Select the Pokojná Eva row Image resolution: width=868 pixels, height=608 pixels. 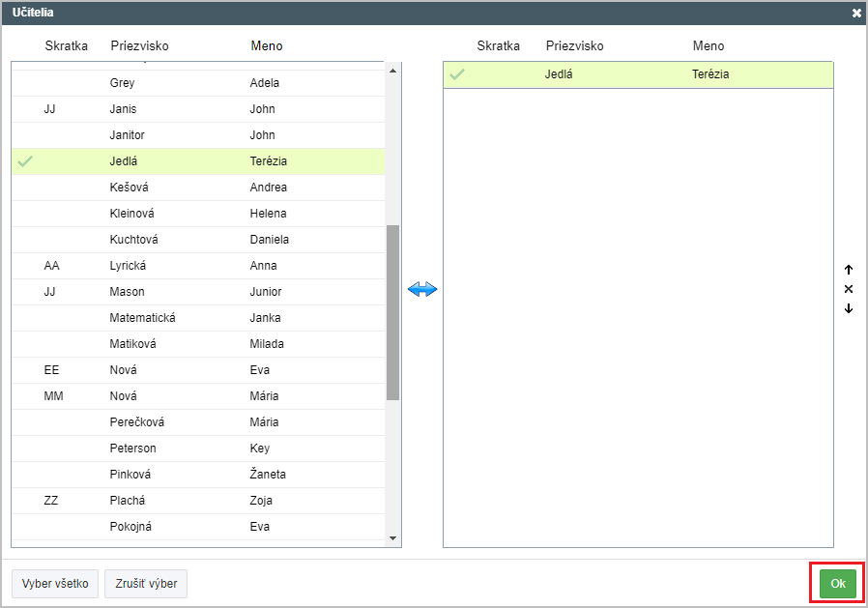pos(198,527)
